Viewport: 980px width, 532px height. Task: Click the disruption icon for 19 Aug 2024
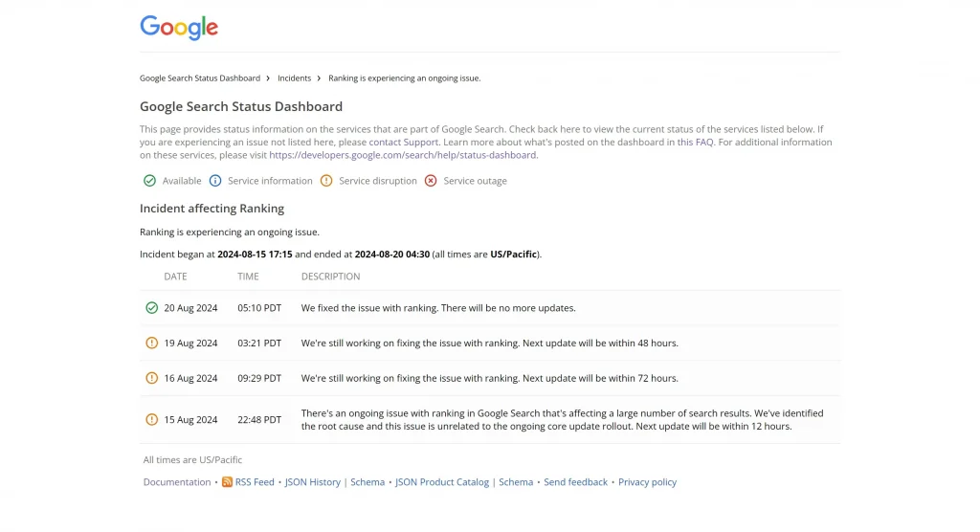[x=152, y=343]
